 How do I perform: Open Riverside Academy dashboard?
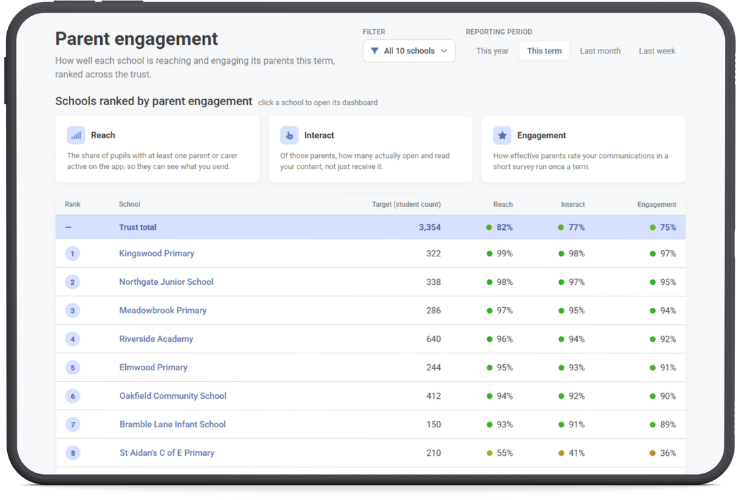[x=156, y=339]
